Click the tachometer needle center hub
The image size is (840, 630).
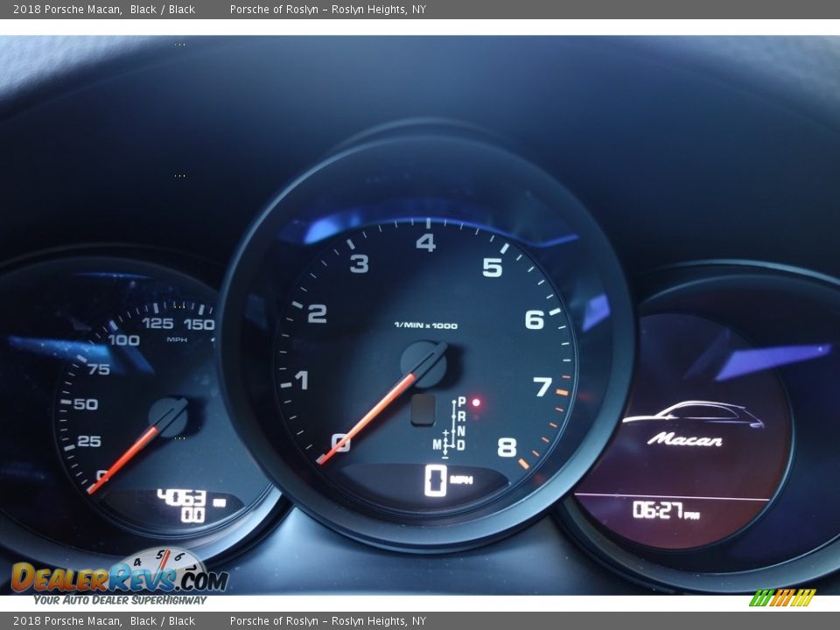(423, 363)
